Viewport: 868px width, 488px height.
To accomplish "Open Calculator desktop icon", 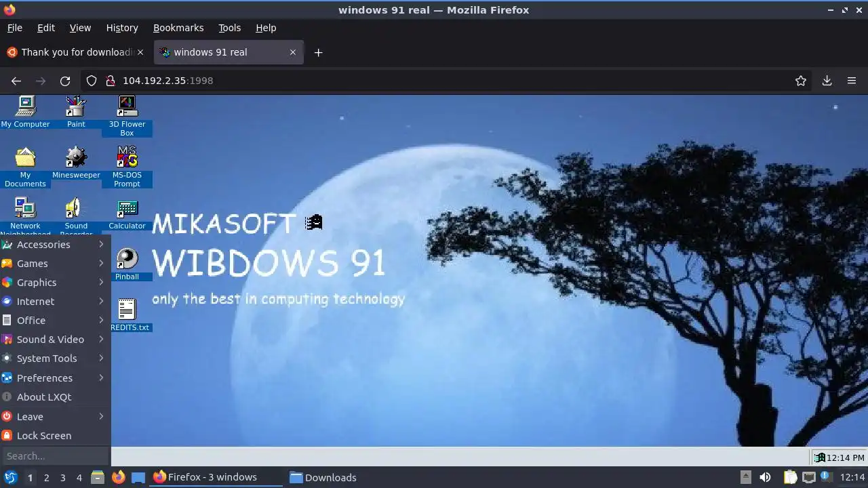I will tap(127, 213).
